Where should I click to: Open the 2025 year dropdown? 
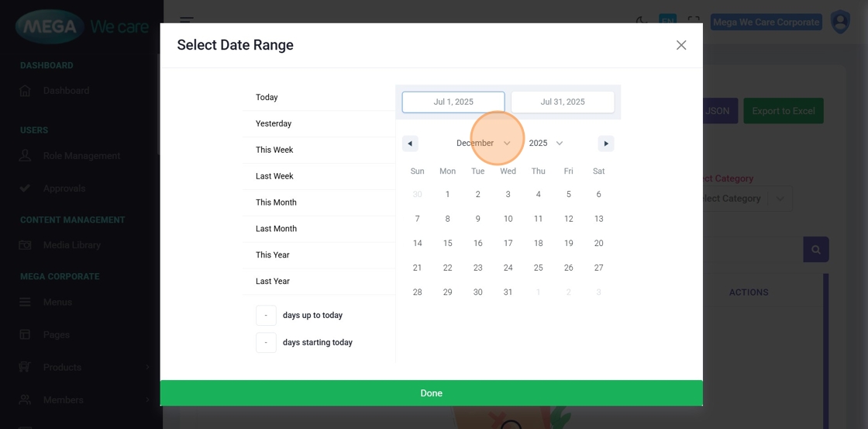coord(546,144)
